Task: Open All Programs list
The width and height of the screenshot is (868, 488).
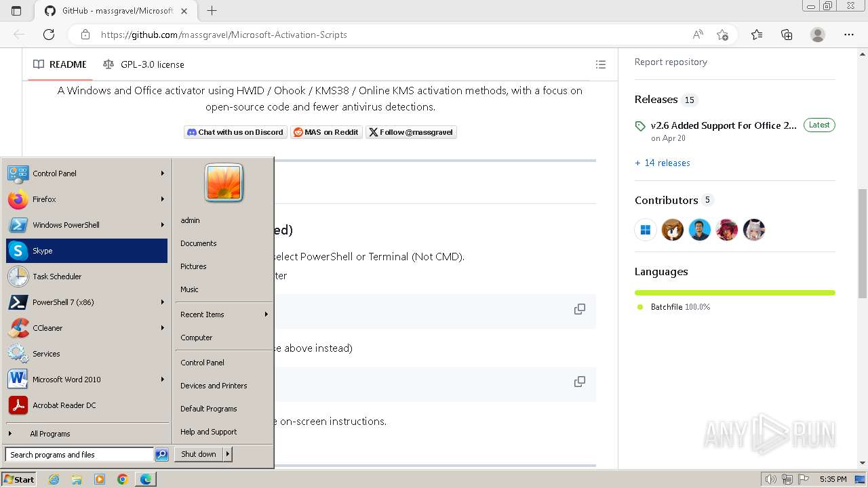Action: [x=86, y=434]
